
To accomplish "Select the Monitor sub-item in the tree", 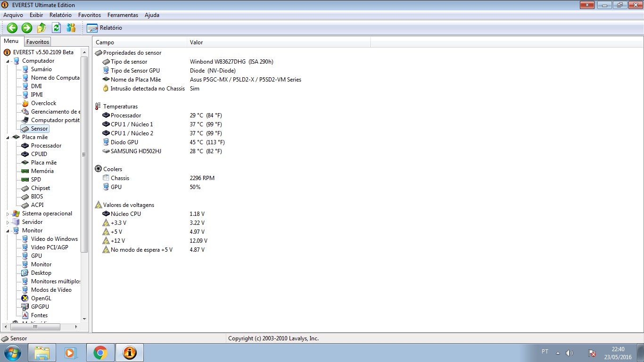I will pyautogui.click(x=37, y=264).
